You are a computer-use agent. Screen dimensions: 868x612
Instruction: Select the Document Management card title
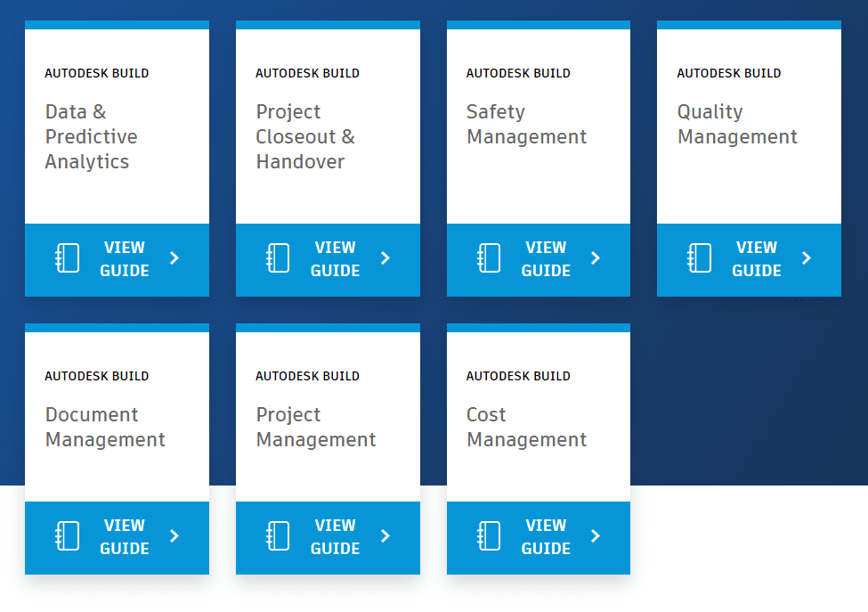104,428
